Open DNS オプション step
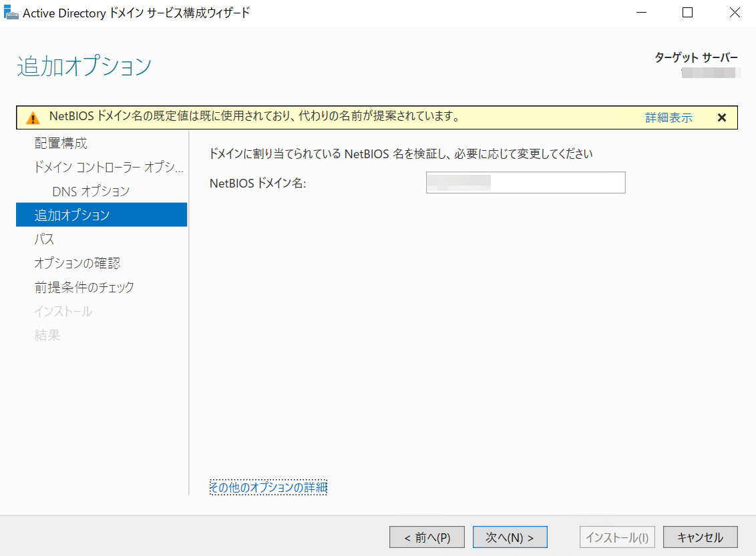The width and height of the screenshot is (756, 556). 91,192
